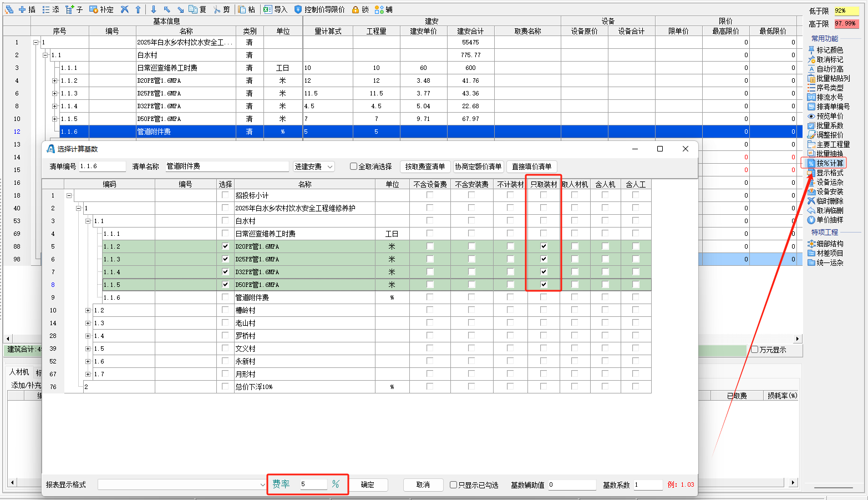This screenshot has width=868, height=500.
Task: Tick the 全取消选择 checkbox
Action: point(353,166)
